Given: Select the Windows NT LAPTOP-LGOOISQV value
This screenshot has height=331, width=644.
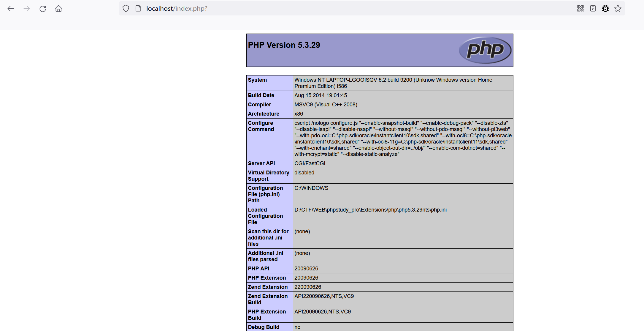Looking at the screenshot, I should tap(393, 83).
